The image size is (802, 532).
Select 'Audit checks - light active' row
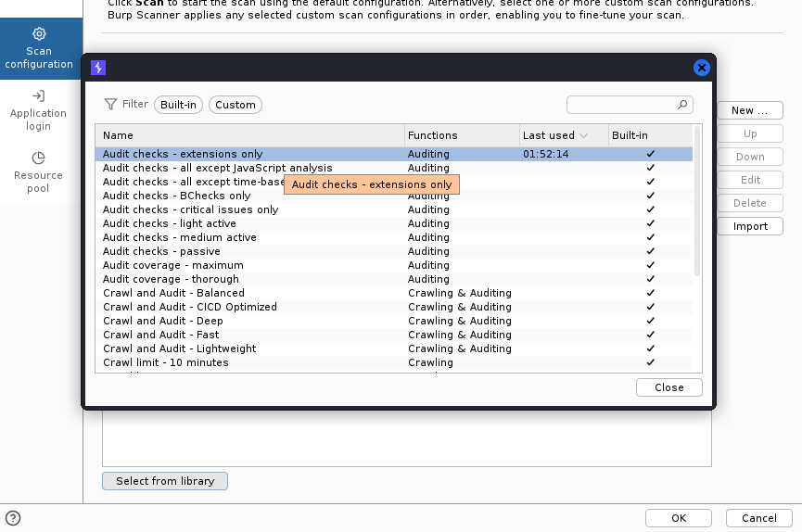point(394,223)
